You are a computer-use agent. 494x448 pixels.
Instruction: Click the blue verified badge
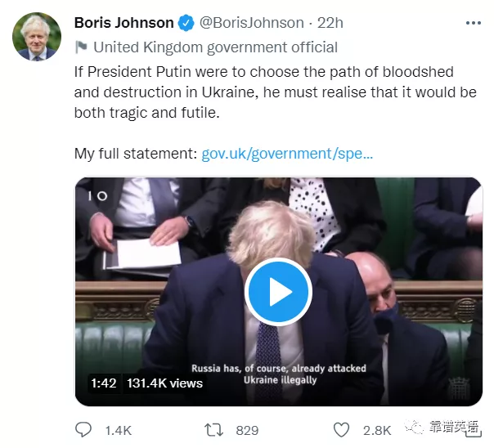(x=185, y=23)
